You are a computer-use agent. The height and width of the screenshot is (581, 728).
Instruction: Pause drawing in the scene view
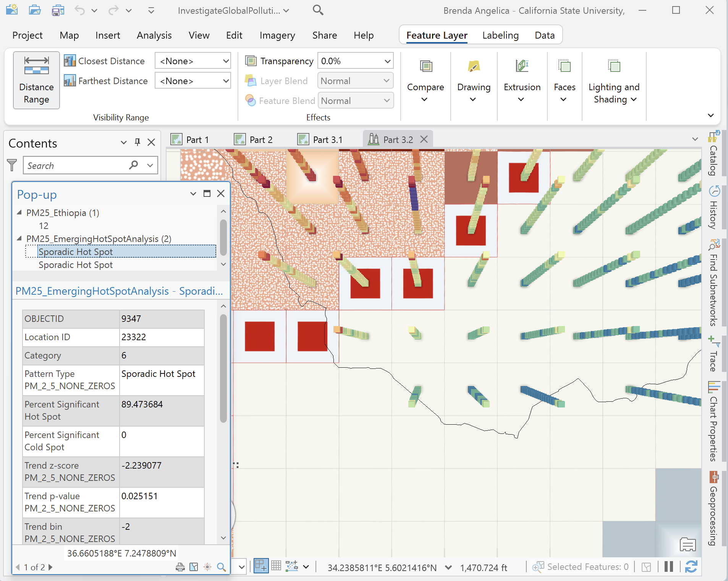pyautogui.click(x=668, y=567)
